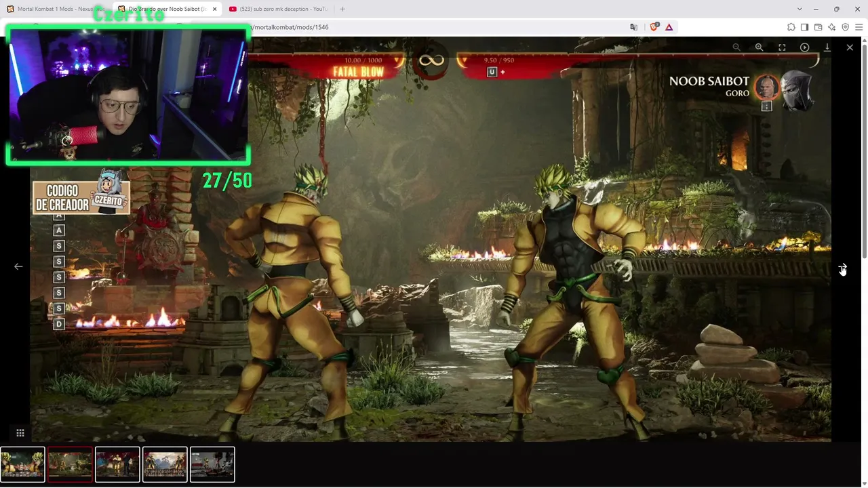Open the Brave Wallet
Screen dimensions: 868x488
coord(818,27)
